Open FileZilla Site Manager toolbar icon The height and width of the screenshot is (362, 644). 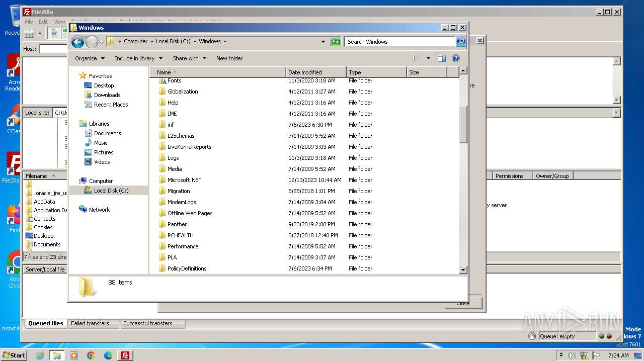coord(30,33)
